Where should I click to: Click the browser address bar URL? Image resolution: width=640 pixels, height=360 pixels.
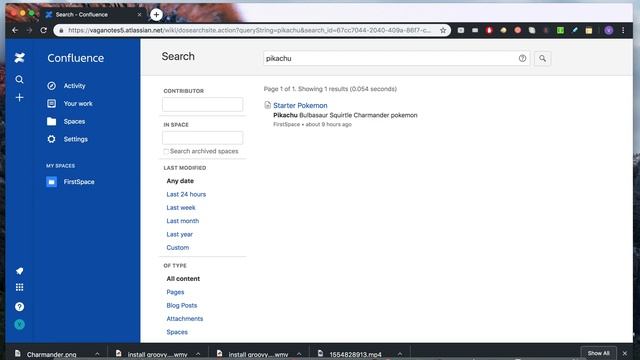pos(249,30)
